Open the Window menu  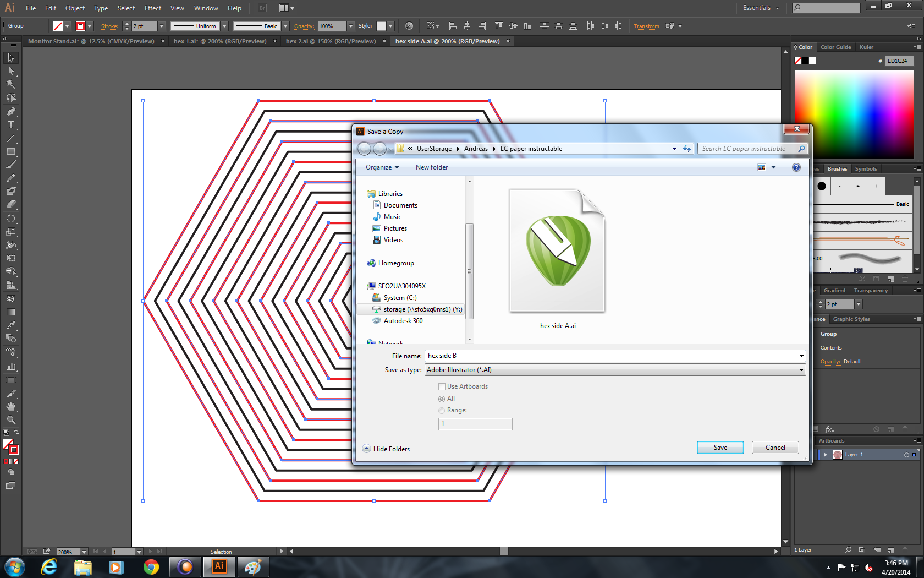[x=206, y=8]
